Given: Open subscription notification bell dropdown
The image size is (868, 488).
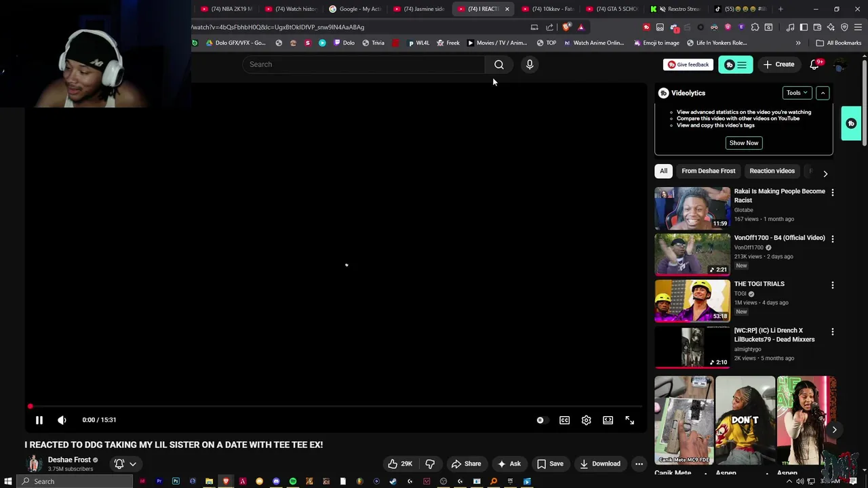Looking at the screenshot, I should [x=125, y=464].
